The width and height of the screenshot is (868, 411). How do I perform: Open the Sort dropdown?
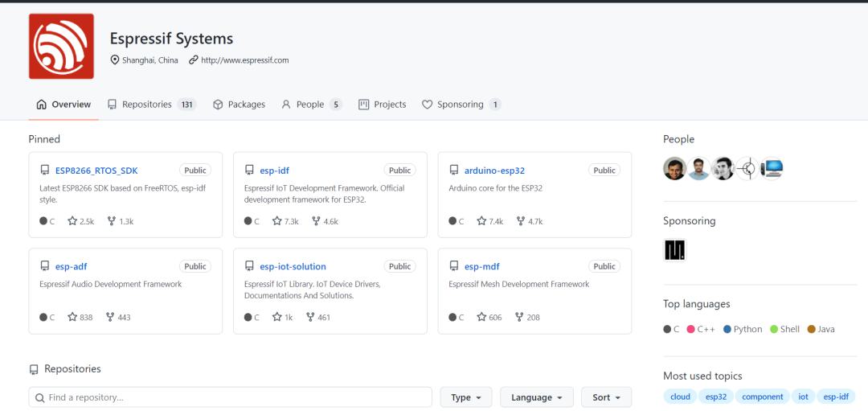(x=606, y=397)
